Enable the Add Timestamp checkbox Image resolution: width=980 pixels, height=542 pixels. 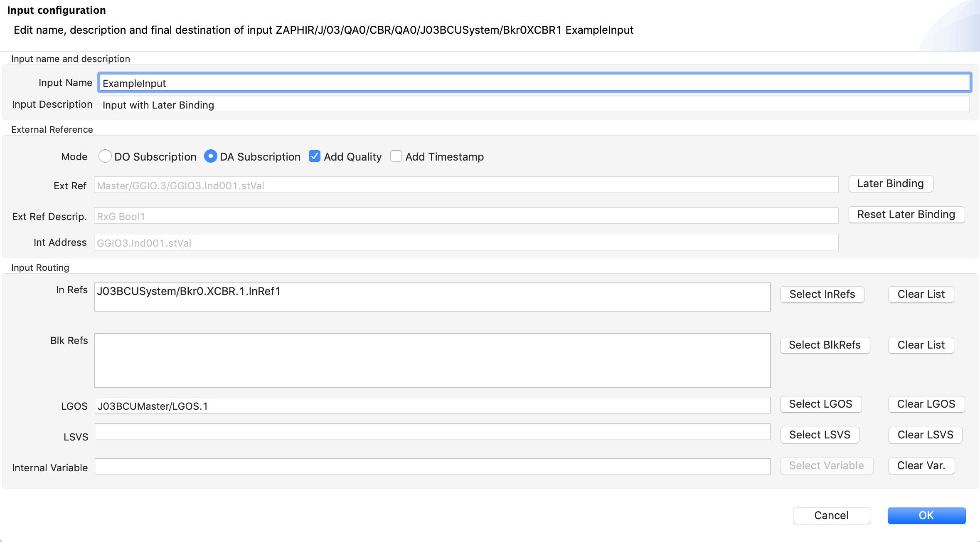click(x=396, y=156)
